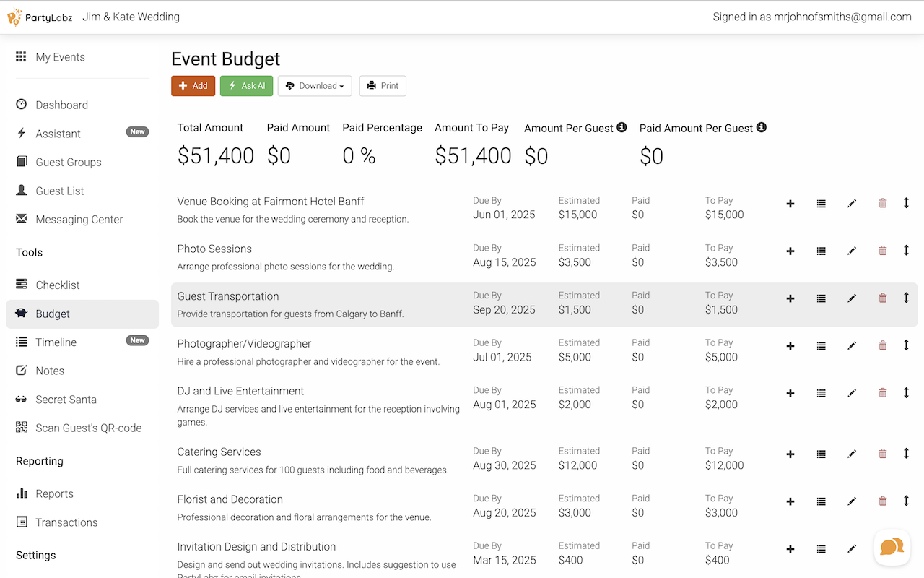Delete Catering Services with the trash icon
This screenshot has height=578, width=924.
click(882, 454)
